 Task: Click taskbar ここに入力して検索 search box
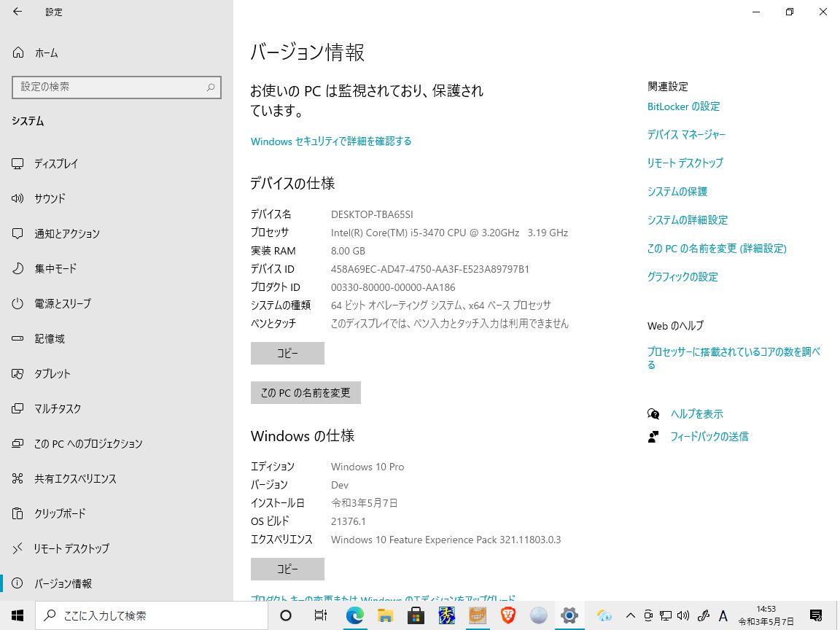tap(152, 615)
